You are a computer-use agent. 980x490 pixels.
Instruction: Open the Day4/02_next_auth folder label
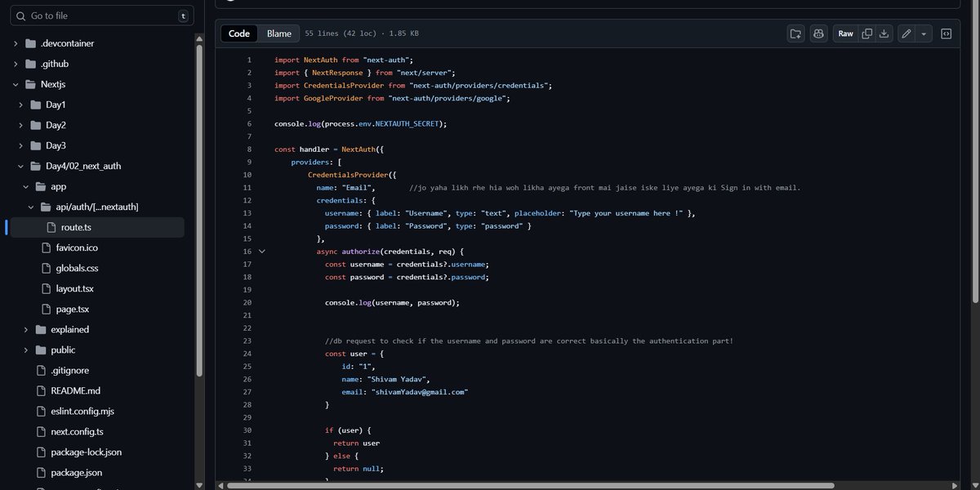point(83,166)
